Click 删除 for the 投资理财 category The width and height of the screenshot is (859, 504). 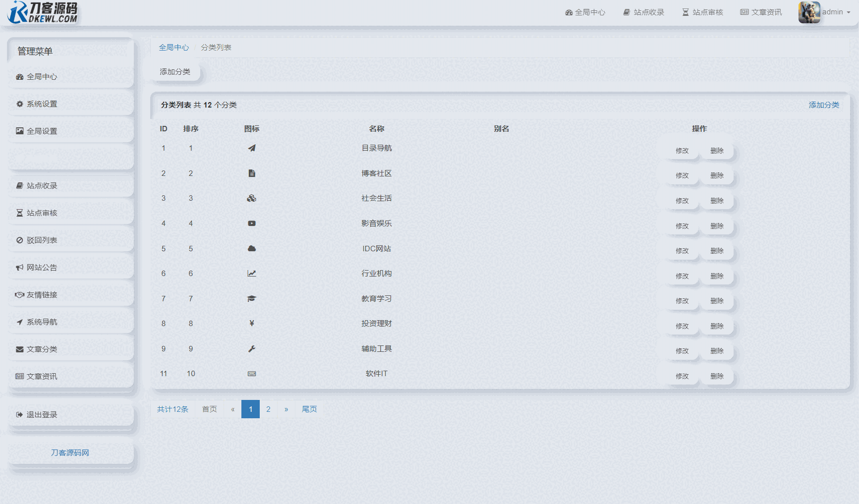click(717, 326)
